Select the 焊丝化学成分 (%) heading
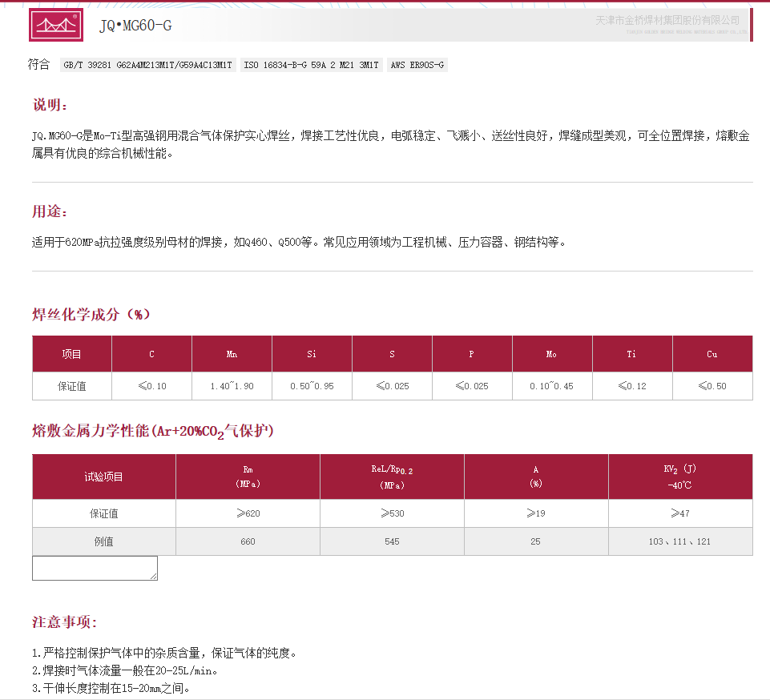 pos(91,314)
